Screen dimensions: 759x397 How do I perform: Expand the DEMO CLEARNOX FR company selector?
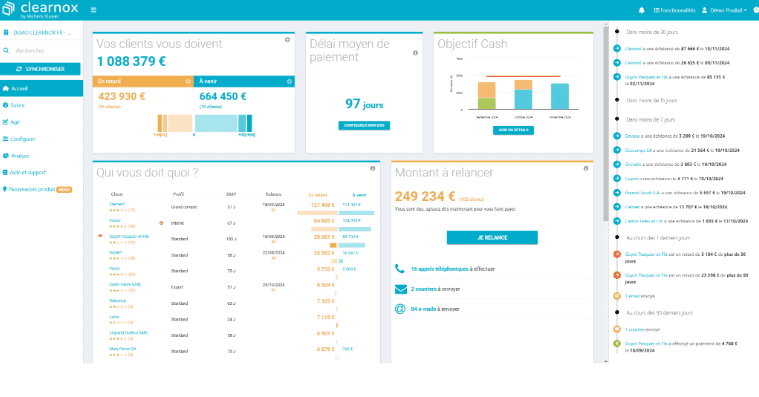(42, 32)
